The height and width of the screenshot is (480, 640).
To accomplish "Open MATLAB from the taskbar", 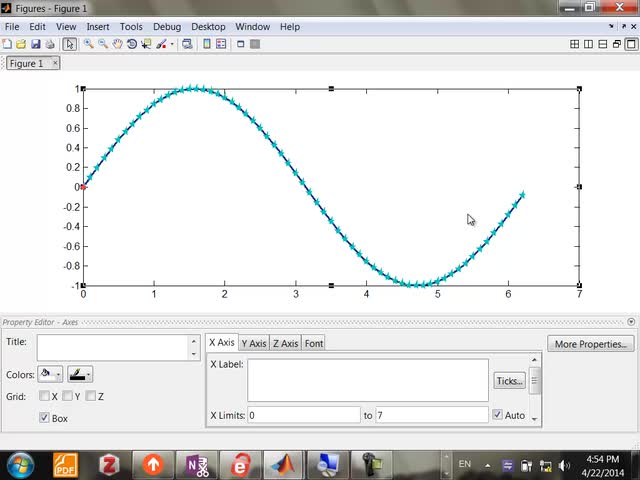I will click(x=283, y=465).
